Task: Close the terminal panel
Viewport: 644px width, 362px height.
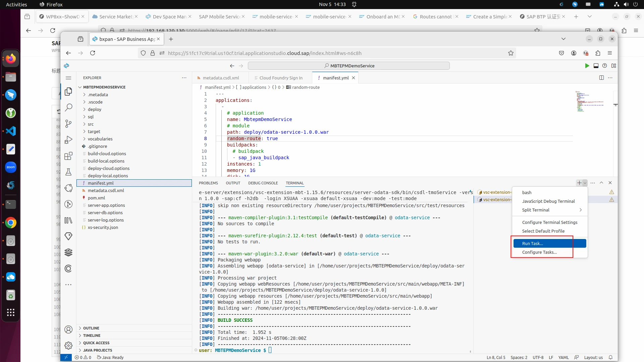Action: (610, 183)
